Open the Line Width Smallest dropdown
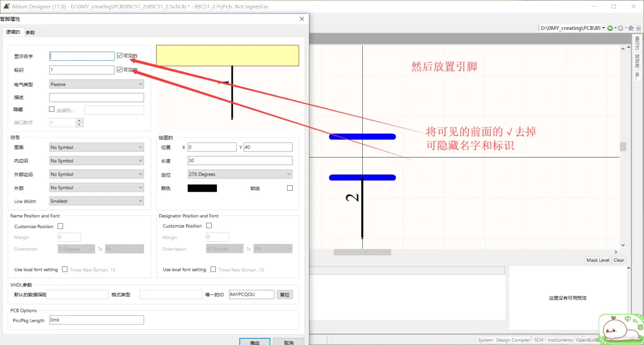 (96, 201)
